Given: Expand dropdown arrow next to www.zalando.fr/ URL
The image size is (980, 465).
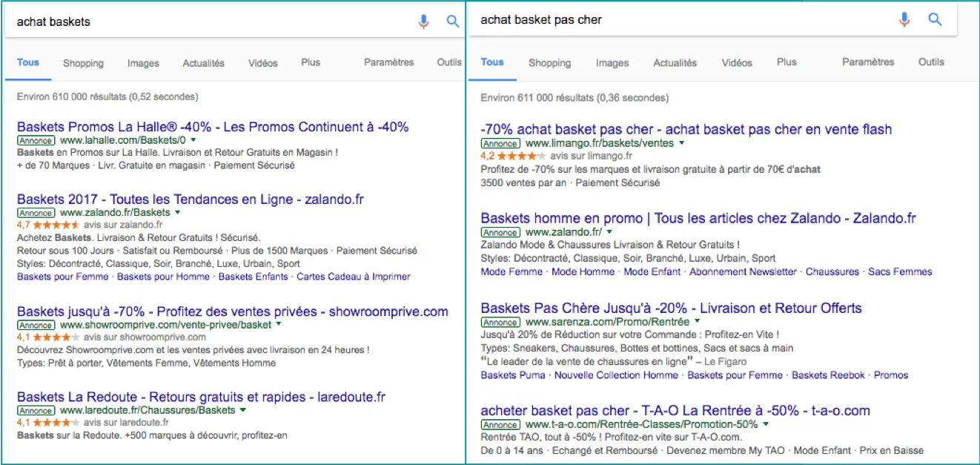Looking at the screenshot, I should 610,232.
